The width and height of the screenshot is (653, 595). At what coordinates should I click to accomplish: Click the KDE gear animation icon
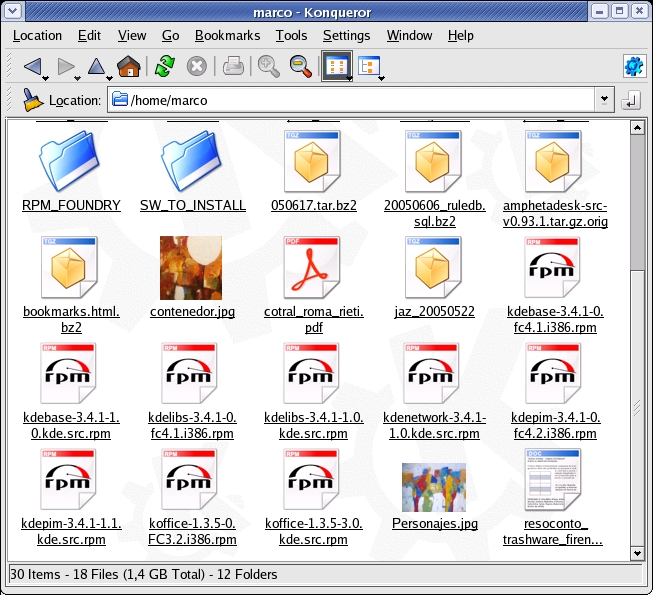click(632, 67)
